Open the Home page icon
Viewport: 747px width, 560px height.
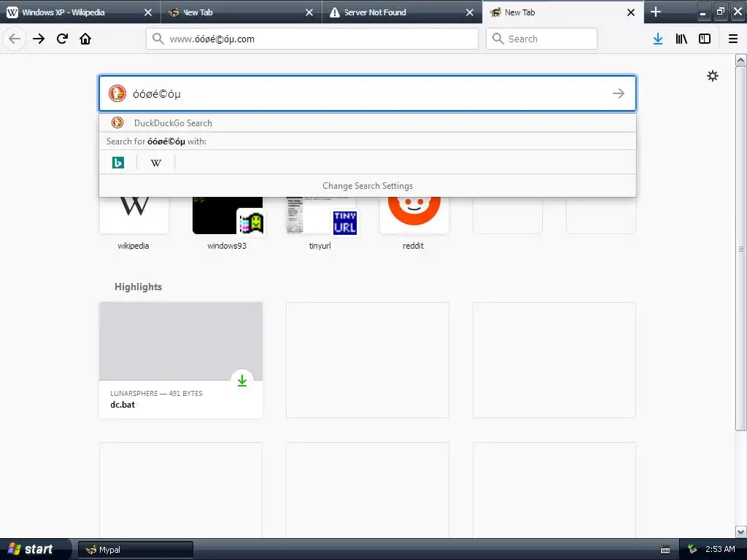pyautogui.click(x=85, y=39)
